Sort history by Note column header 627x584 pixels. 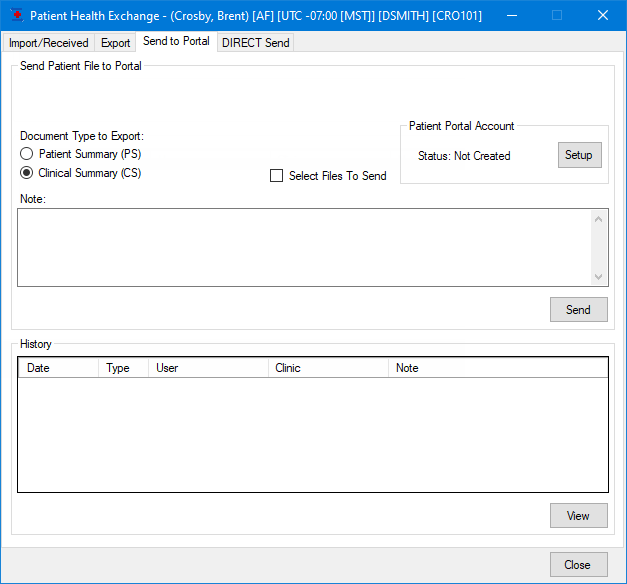498,368
